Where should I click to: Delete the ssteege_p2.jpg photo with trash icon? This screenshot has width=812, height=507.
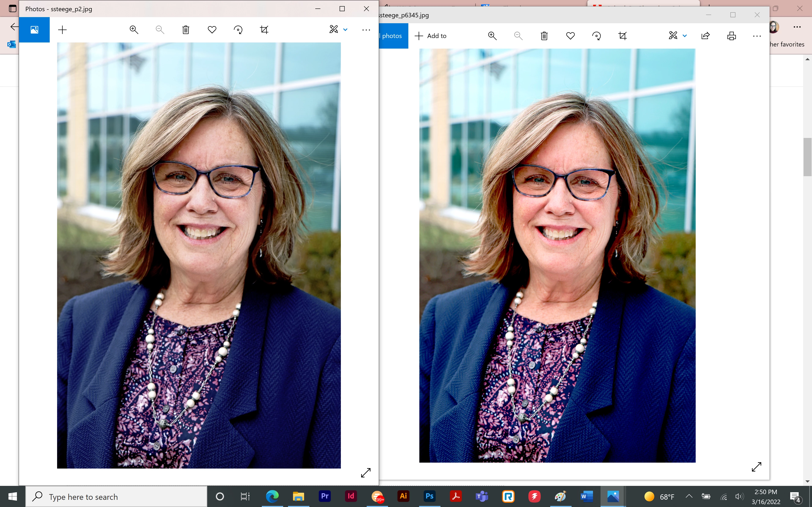point(185,30)
